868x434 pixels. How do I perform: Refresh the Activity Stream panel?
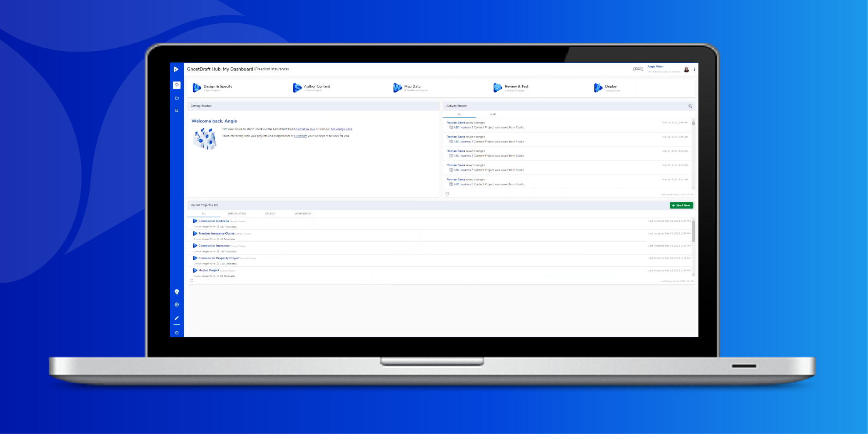(447, 194)
